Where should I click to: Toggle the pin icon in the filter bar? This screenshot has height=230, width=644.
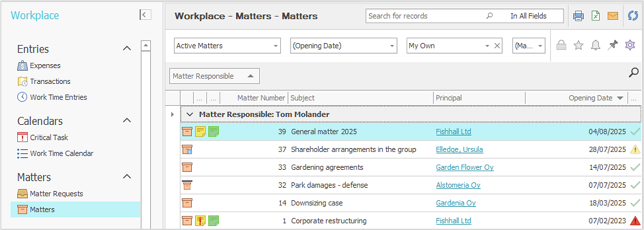pyautogui.click(x=613, y=45)
